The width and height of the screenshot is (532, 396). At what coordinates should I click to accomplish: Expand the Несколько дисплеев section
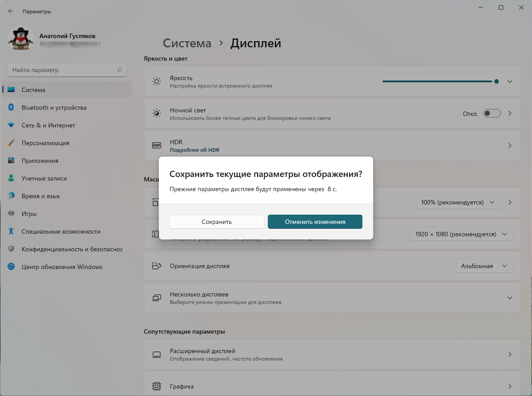click(x=509, y=298)
